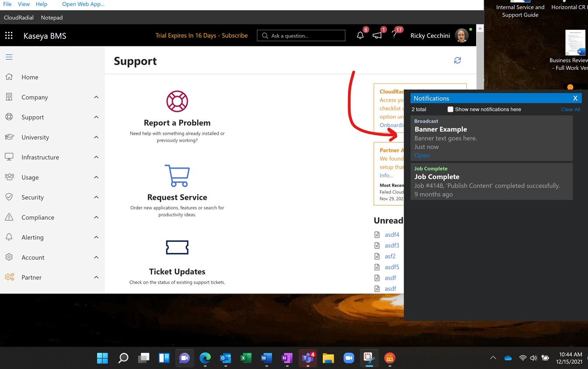
Task: Open Zoom from taskbar
Action: pyautogui.click(x=348, y=358)
